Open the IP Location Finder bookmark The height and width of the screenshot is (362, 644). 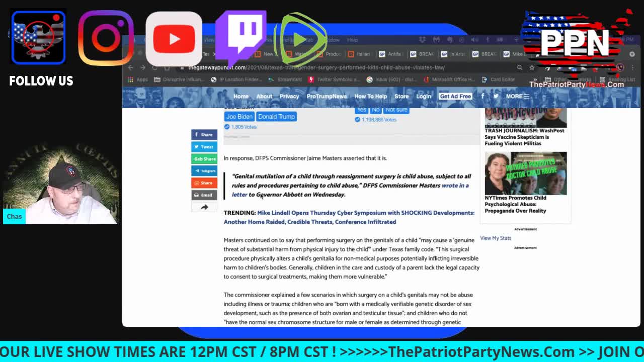(237, 79)
